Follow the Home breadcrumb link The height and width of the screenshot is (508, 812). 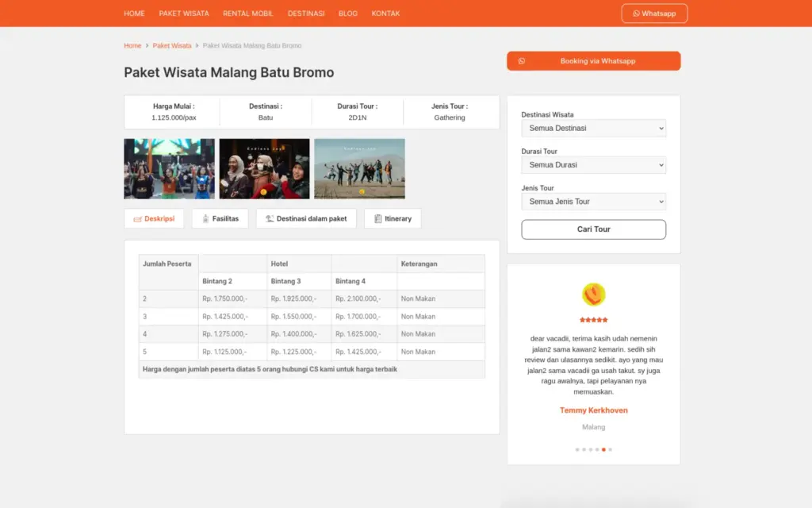tap(132, 46)
